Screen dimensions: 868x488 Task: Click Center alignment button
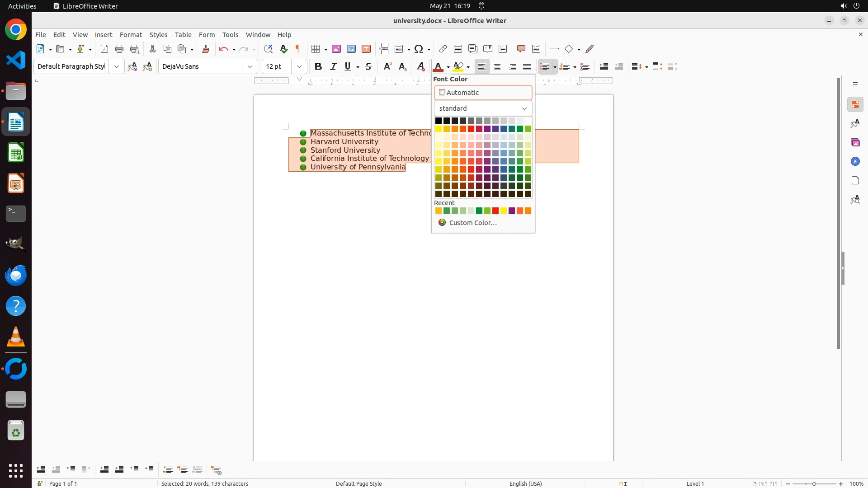coord(497,67)
